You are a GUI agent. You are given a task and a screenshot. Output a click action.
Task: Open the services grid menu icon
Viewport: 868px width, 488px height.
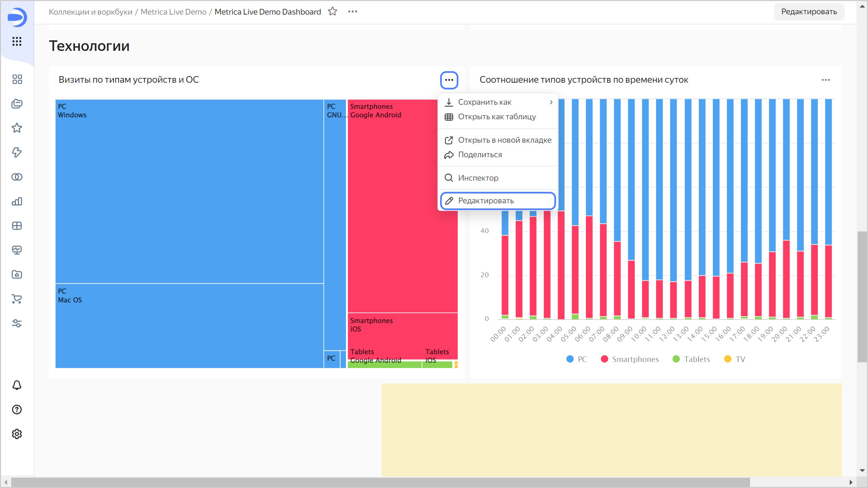[17, 41]
